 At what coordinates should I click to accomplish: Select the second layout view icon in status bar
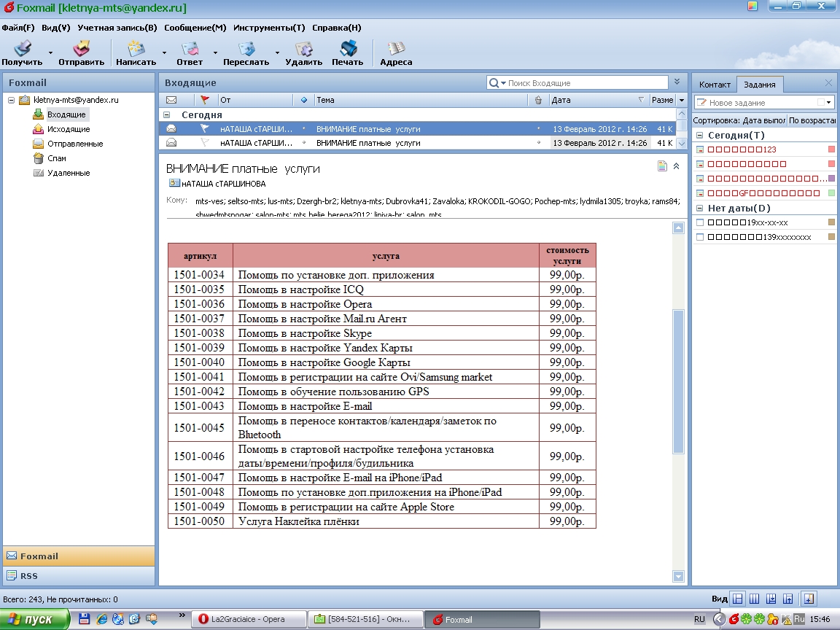[x=754, y=599]
